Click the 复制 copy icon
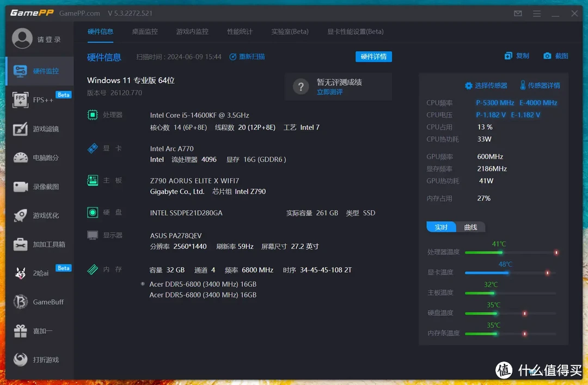The height and width of the screenshot is (385, 588). [x=508, y=56]
